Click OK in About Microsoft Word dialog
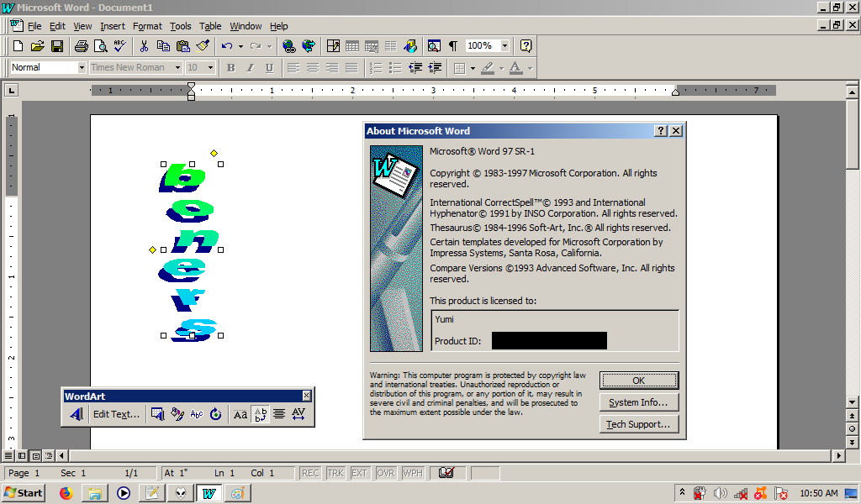This screenshot has width=861, height=504. 639,381
